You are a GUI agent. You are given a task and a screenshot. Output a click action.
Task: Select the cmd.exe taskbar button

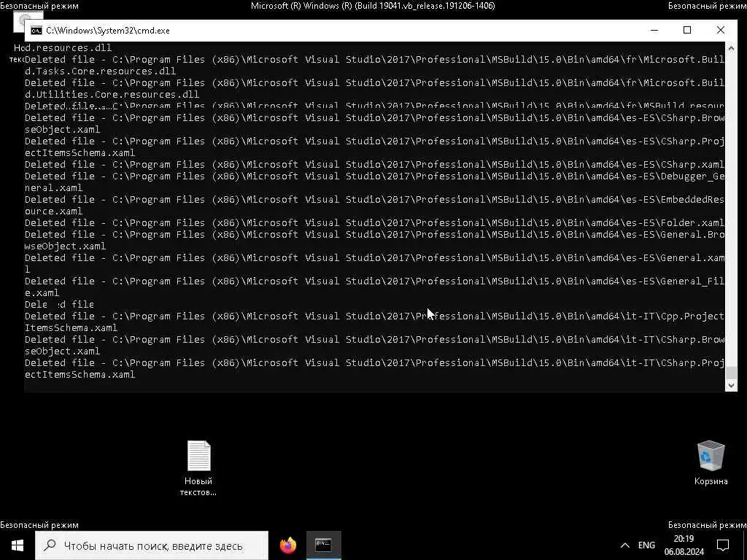323,545
